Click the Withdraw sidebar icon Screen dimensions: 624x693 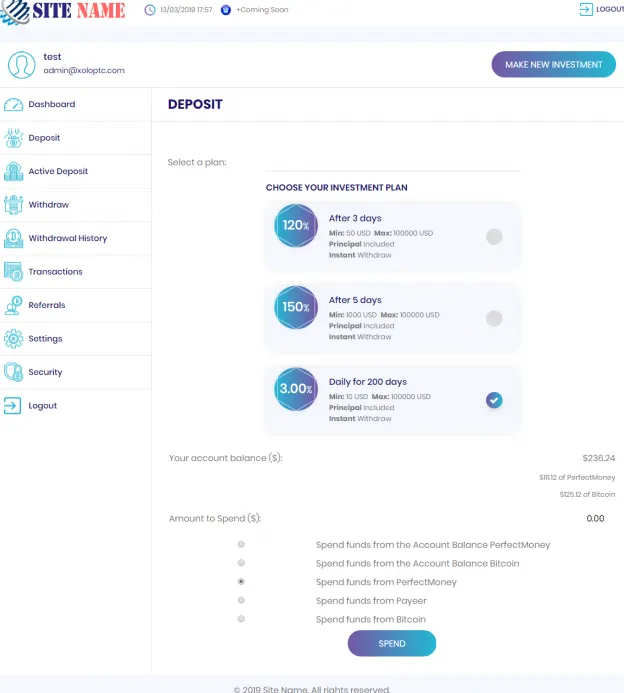[x=13, y=205]
